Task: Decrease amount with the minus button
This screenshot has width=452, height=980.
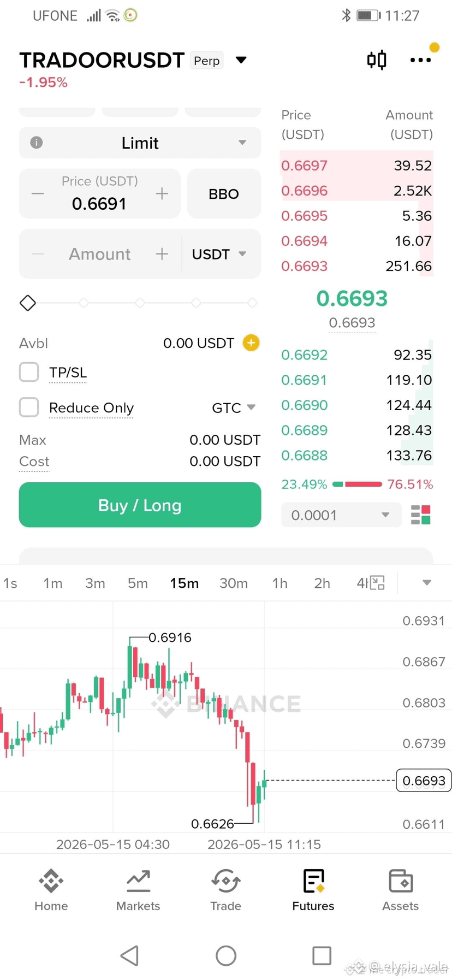Action: [x=38, y=254]
